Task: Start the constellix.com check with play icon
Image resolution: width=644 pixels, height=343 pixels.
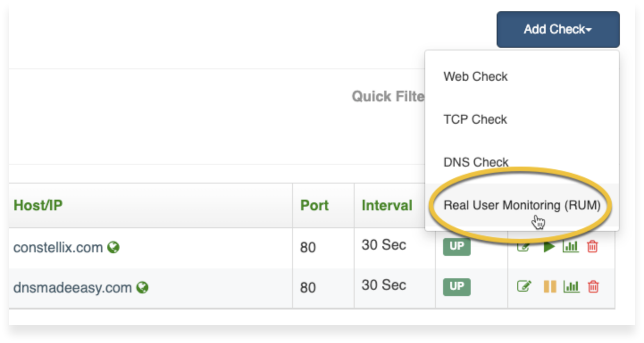Action: tap(549, 247)
